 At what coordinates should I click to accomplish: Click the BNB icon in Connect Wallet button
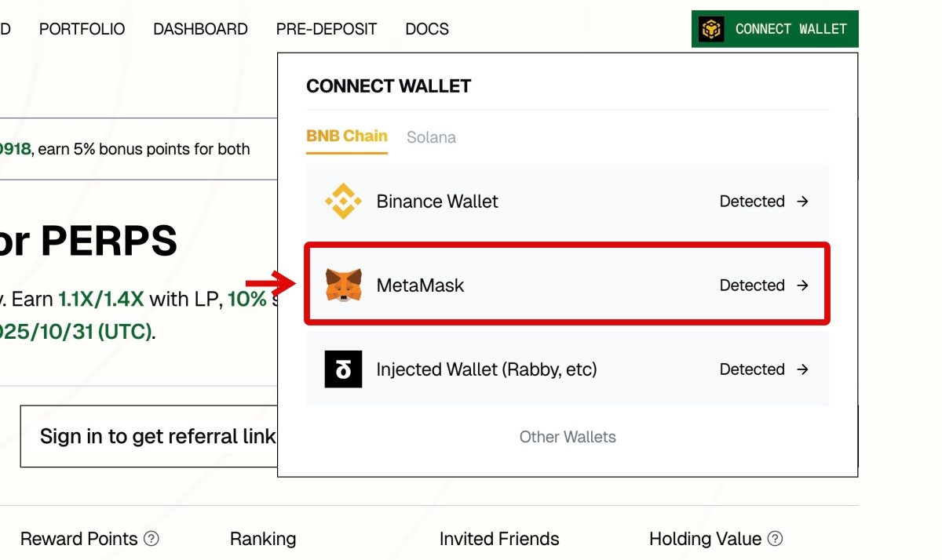(711, 29)
